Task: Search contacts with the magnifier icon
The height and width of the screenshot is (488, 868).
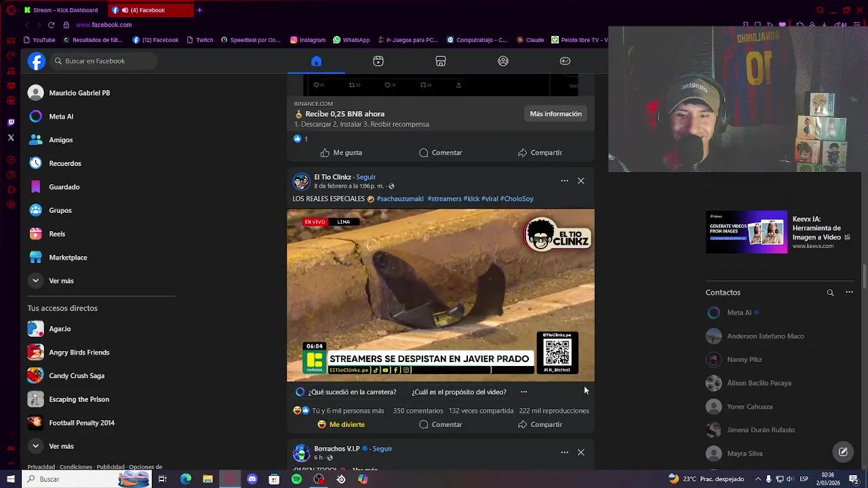Action: (830, 293)
